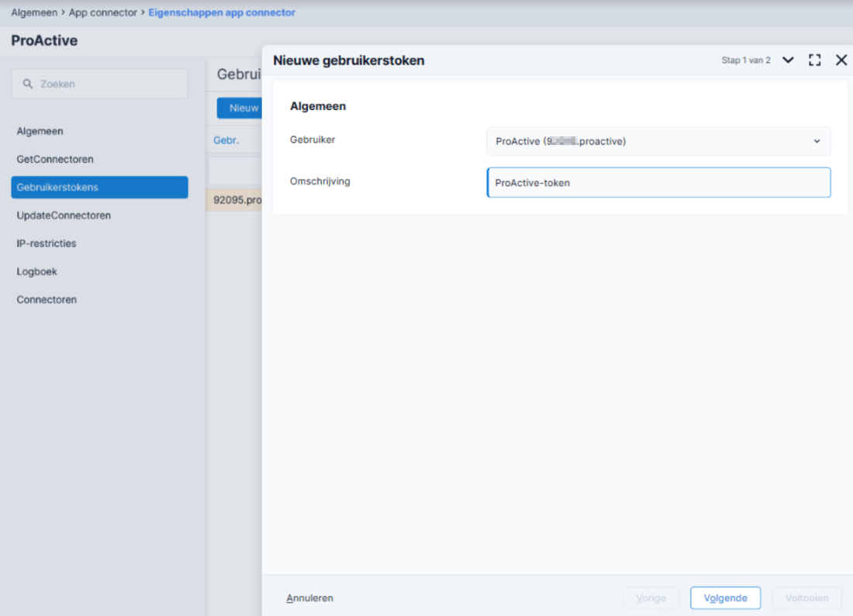Click the Vorige button

point(651,598)
